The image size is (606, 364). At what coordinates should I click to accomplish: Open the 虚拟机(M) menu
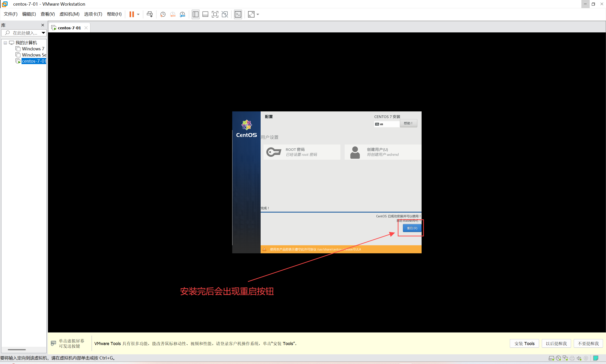69,14
